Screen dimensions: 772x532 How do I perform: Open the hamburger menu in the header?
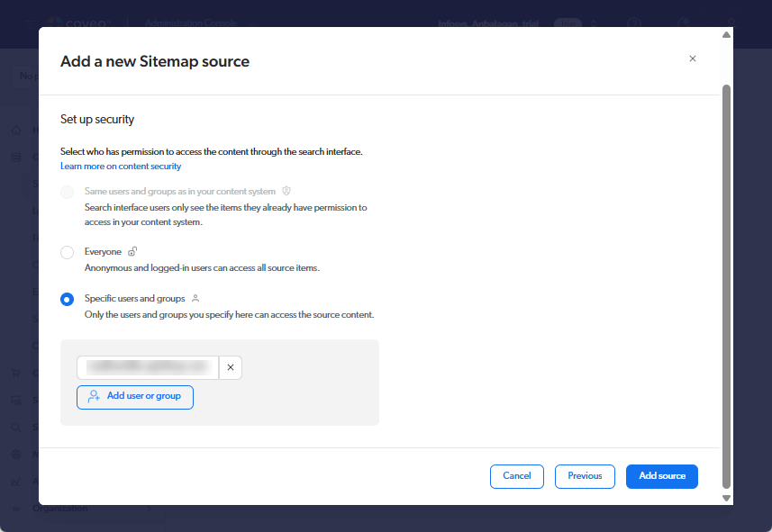[29, 23]
